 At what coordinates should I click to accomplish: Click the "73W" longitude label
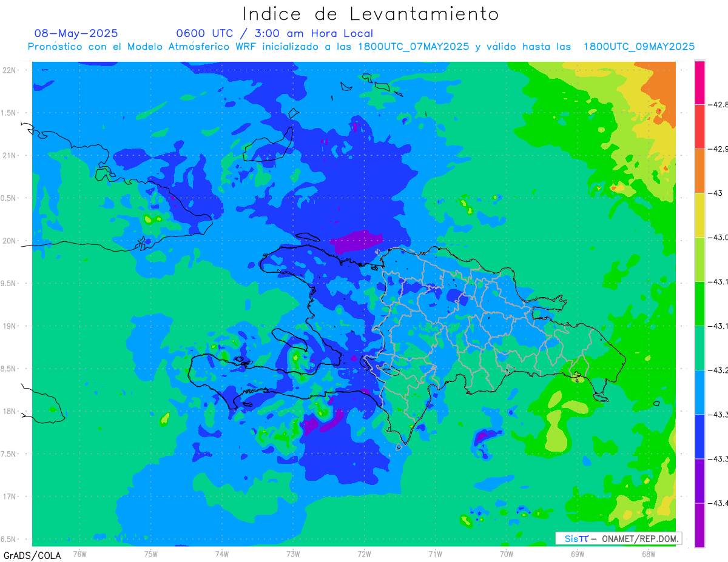click(293, 554)
